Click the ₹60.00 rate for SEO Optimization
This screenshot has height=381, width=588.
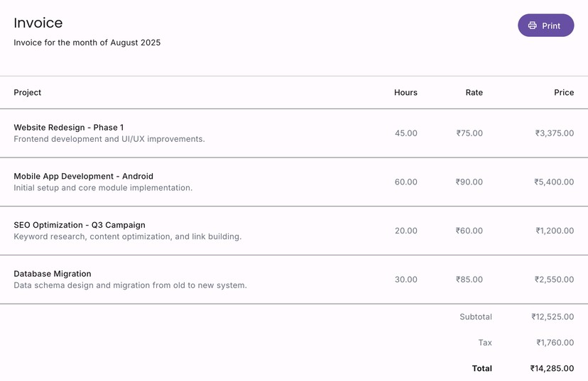469,231
